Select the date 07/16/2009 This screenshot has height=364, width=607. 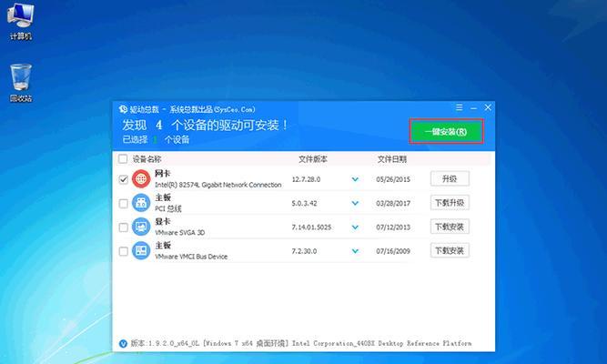393,251
